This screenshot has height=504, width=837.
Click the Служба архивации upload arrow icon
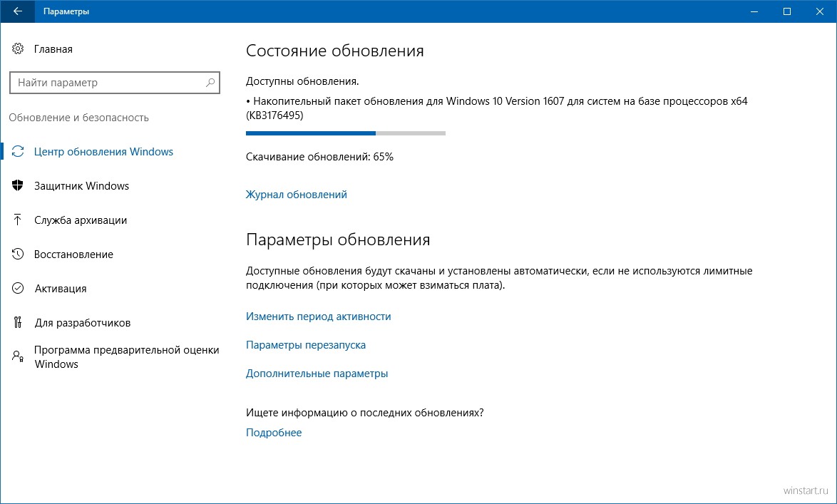[18, 220]
